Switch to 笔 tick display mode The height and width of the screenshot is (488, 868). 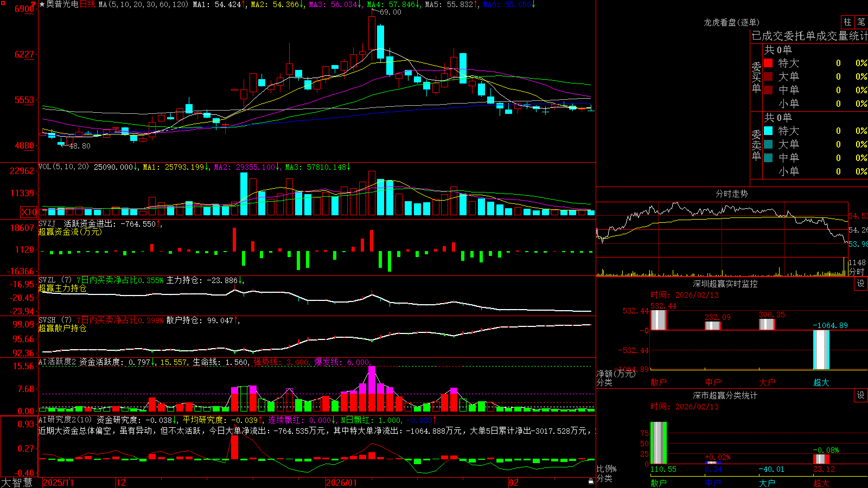click(861, 22)
